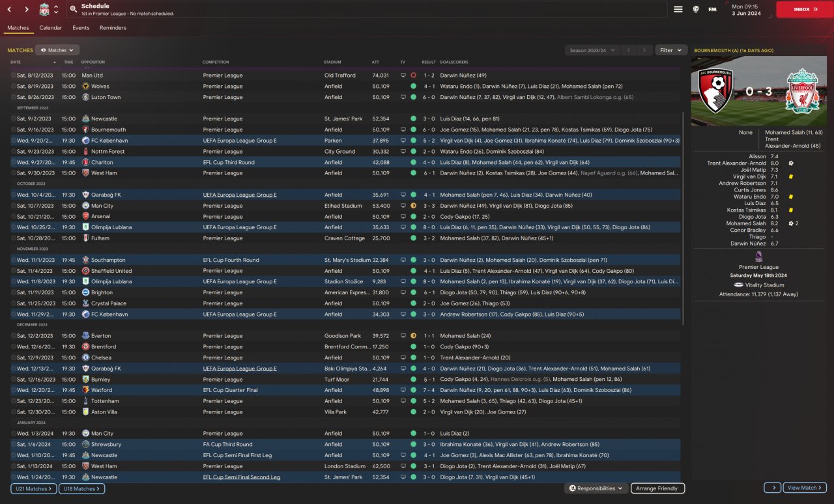
Task: Click the Goodison Park stadium cell
Action: click(342, 336)
